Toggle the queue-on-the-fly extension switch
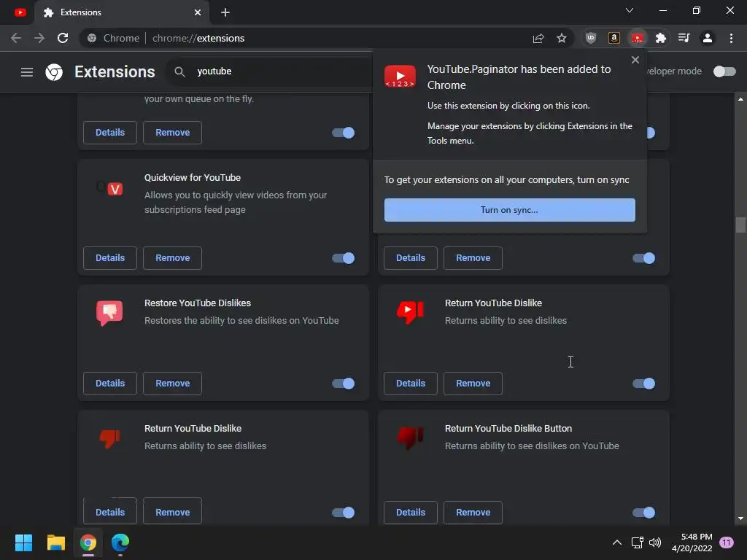Screen dimensions: 747x560 point(343,133)
